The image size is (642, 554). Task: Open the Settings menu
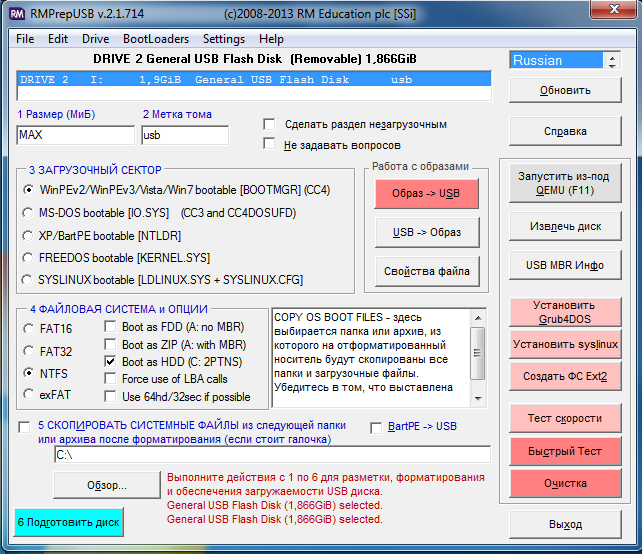tap(223, 39)
